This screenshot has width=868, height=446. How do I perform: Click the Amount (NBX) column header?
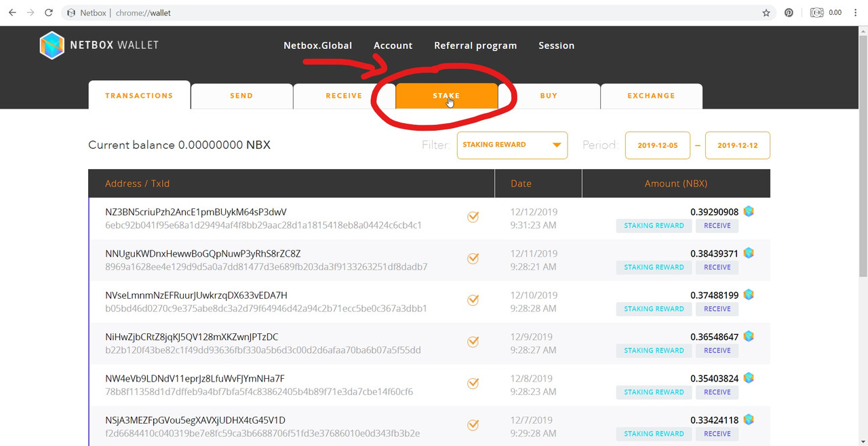676,183
